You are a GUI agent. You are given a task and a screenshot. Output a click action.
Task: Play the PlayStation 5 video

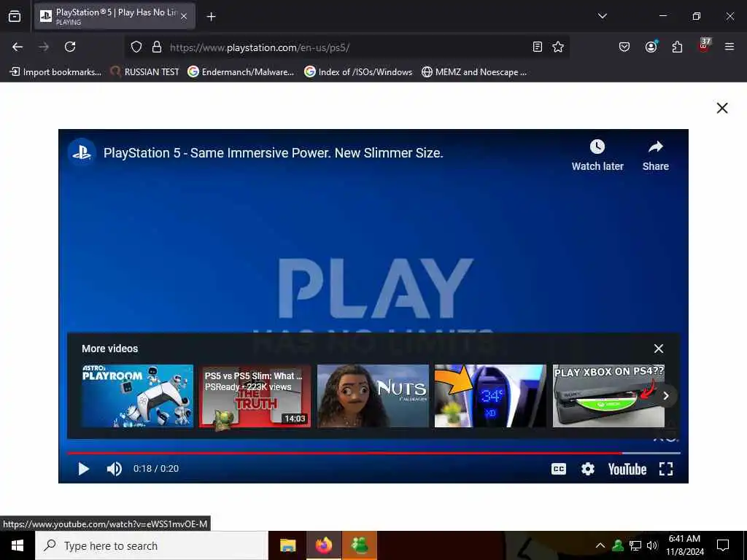pyautogui.click(x=84, y=469)
